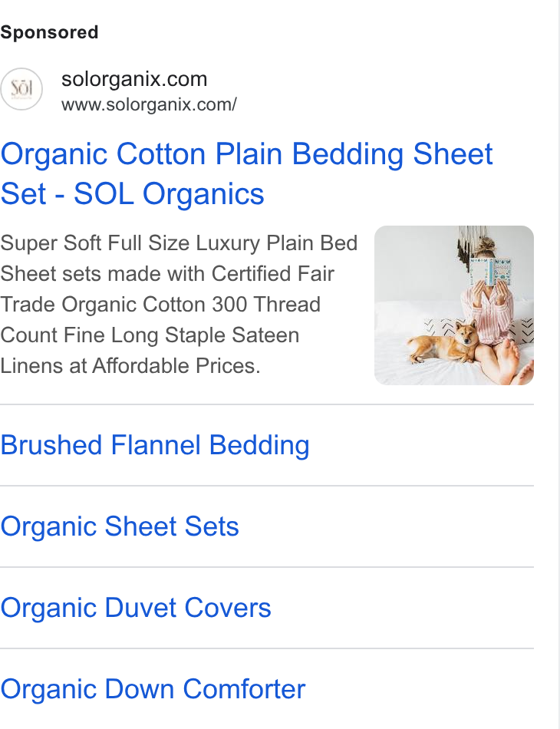Click the 'Super Soft Full Size' description line

coord(179,243)
